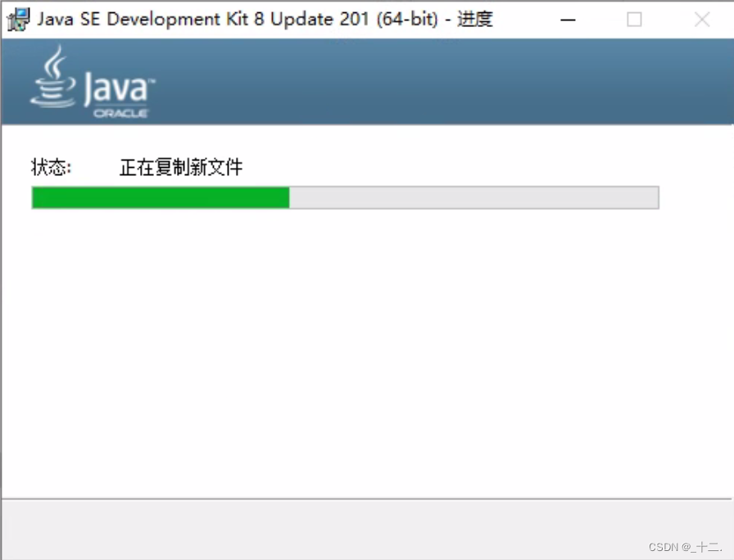This screenshot has width=734, height=560.
Task: Click the window title "Java SE Development Kit 8 Update 201"
Action: tap(202, 19)
